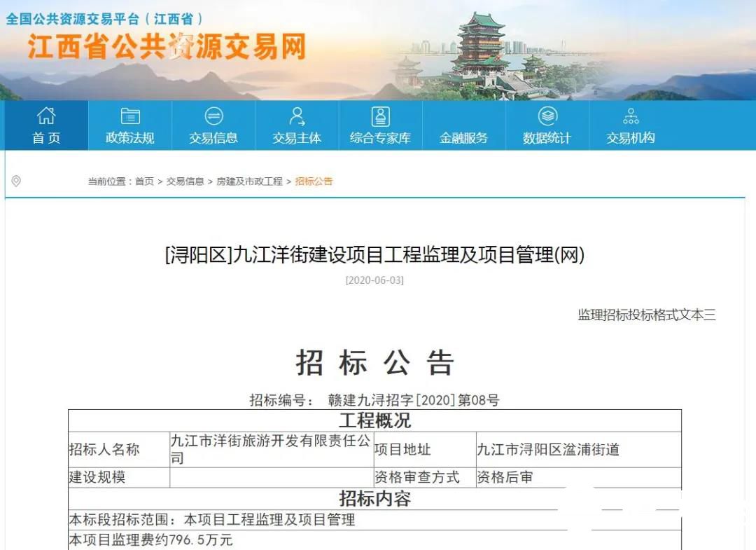Click the article title 九江洋街建设项目工程监理及项目管理
Viewport: 756px width, 550px height.
coord(374,255)
